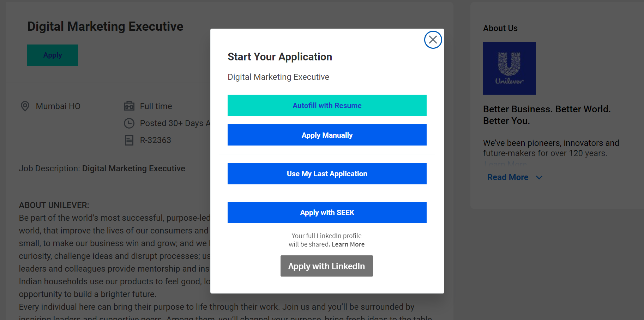Click the Digital Marketing Executive page heading
Screen dimensions: 644x320
click(x=105, y=26)
